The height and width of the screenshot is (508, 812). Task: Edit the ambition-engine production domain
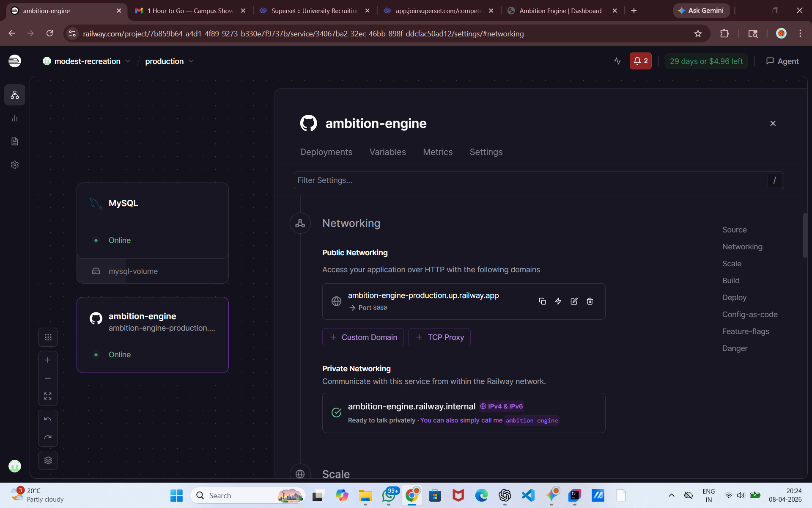click(x=574, y=301)
